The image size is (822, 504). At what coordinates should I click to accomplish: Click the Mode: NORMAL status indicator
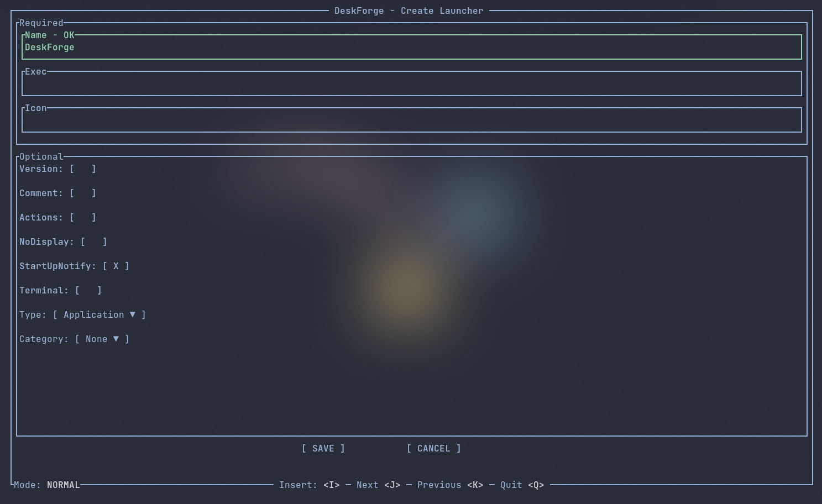47,485
